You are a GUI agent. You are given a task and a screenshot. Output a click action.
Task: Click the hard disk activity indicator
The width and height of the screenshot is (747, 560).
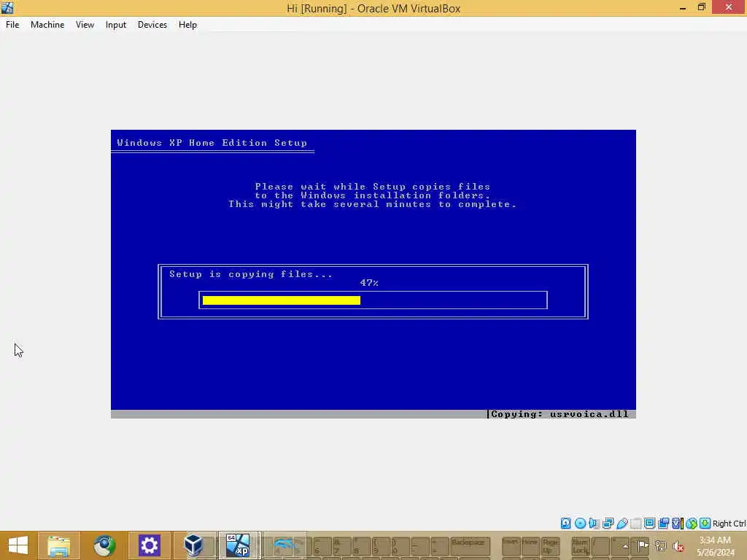(x=565, y=524)
